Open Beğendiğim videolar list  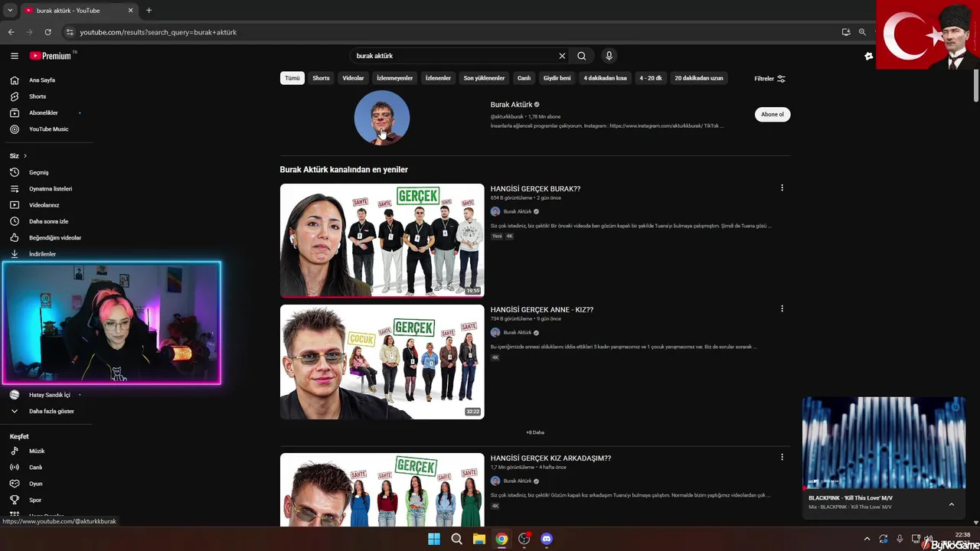click(54, 238)
